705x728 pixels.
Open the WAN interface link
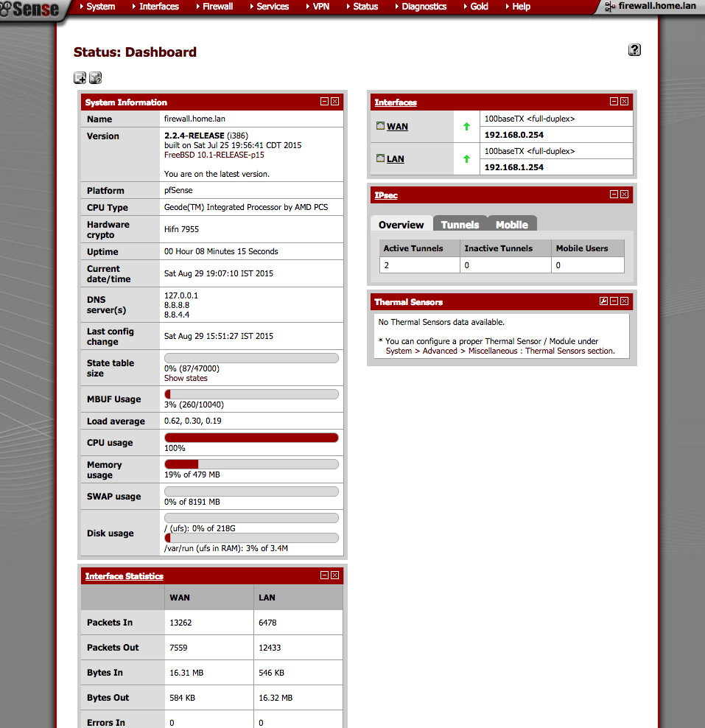coord(397,126)
